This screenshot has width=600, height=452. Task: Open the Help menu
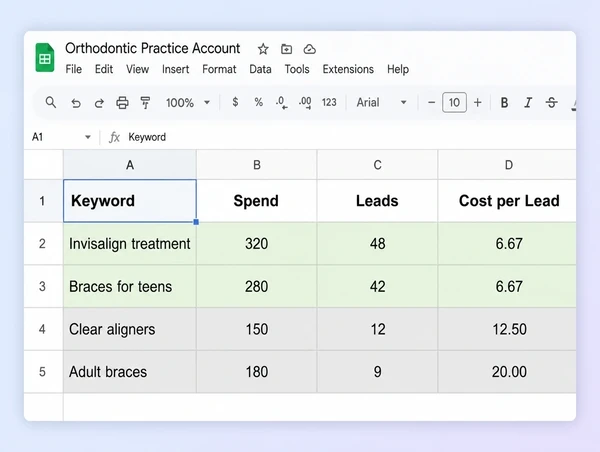click(x=398, y=69)
